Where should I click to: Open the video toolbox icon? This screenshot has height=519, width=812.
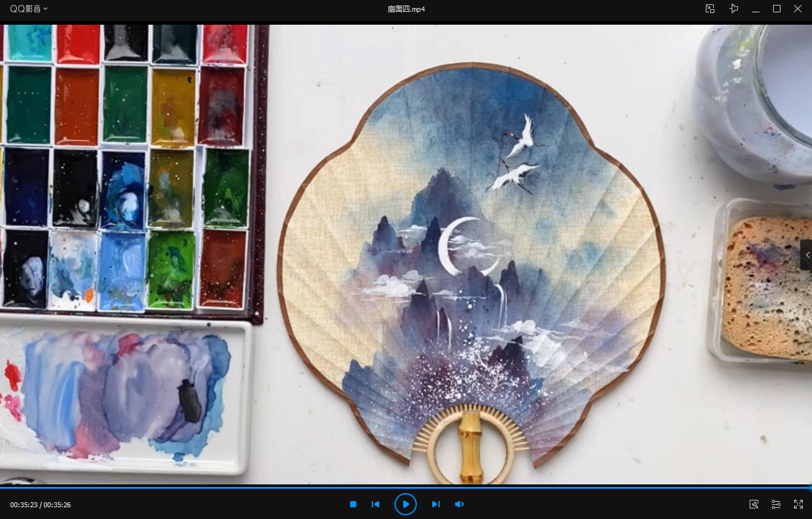pyautogui.click(x=753, y=504)
